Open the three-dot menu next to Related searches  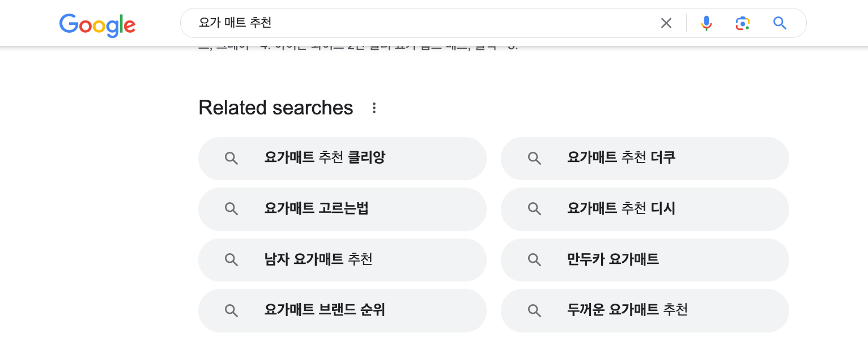pos(374,108)
